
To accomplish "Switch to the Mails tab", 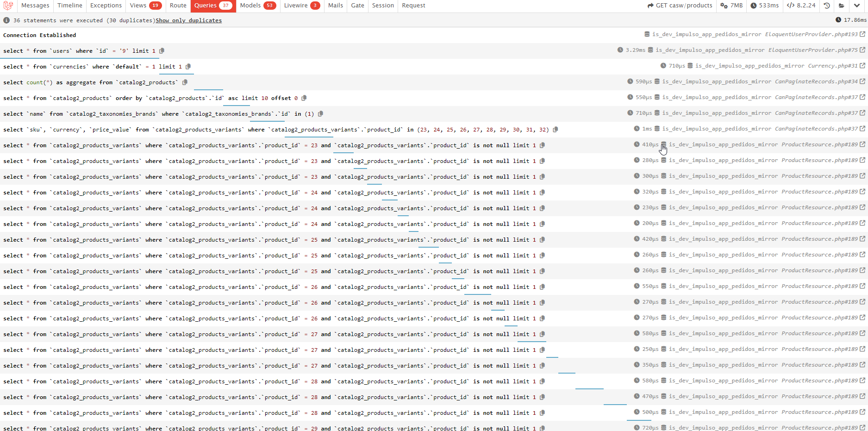I will click(x=336, y=6).
